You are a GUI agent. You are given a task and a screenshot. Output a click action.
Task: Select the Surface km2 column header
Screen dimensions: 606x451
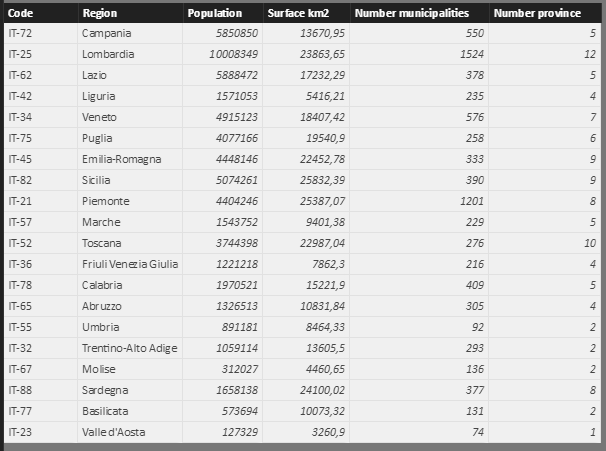tap(294, 13)
